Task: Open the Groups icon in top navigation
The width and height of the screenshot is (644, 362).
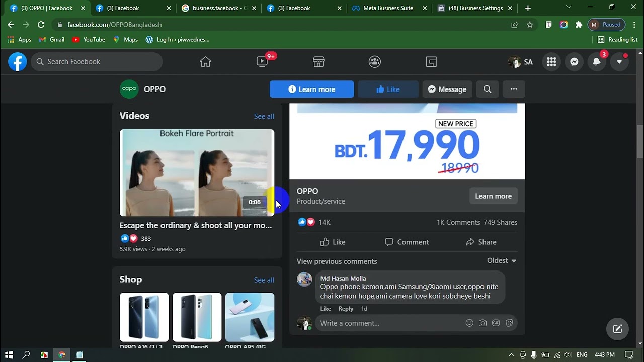Action: (375, 62)
